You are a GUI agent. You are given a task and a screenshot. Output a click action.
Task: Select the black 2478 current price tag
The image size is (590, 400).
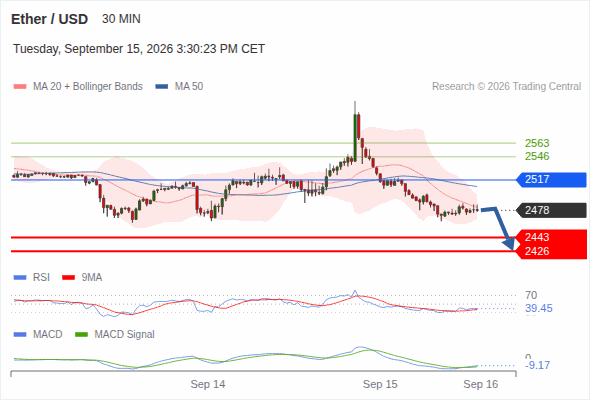click(551, 210)
